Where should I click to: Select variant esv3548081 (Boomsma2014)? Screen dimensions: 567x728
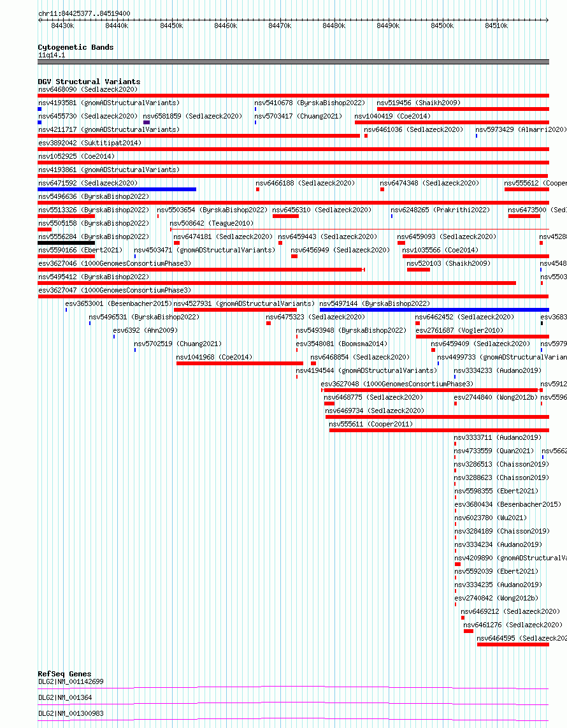pos(341,344)
